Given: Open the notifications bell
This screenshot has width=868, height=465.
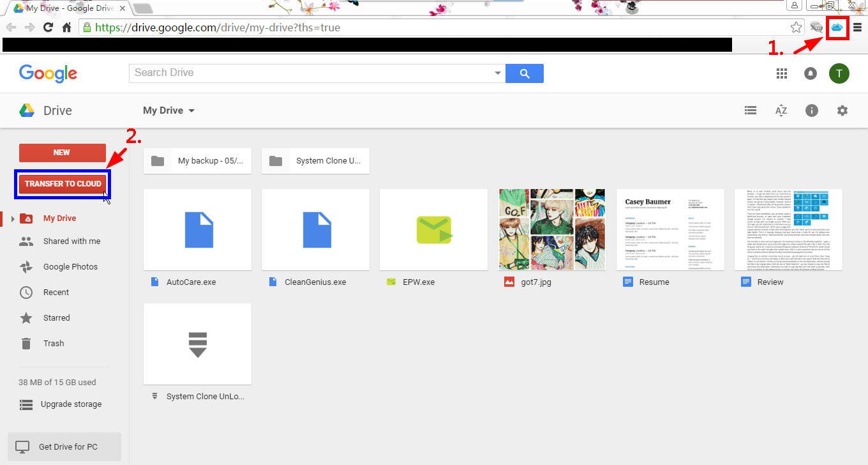Looking at the screenshot, I should (x=811, y=73).
